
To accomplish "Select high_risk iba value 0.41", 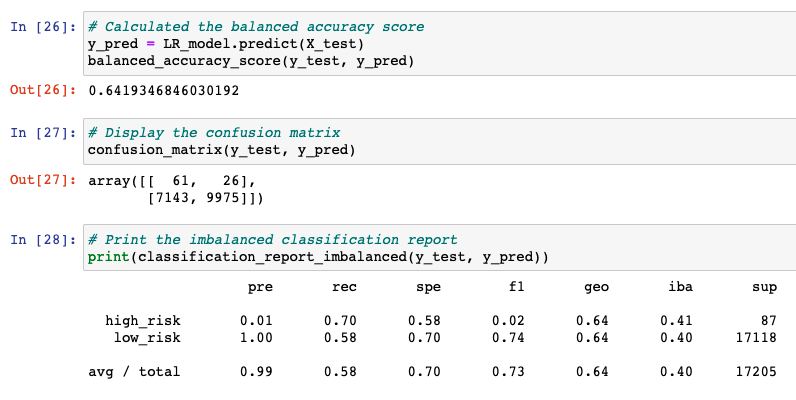I will coord(676,321).
